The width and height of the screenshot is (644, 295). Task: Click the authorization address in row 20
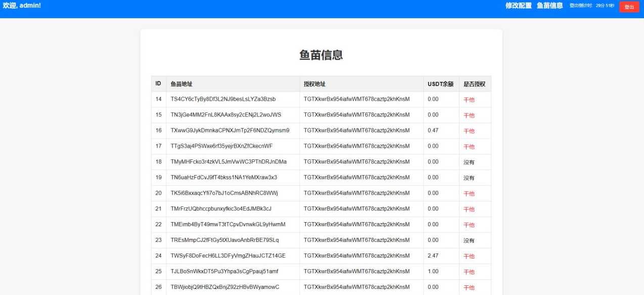click(x=357, y=193)
